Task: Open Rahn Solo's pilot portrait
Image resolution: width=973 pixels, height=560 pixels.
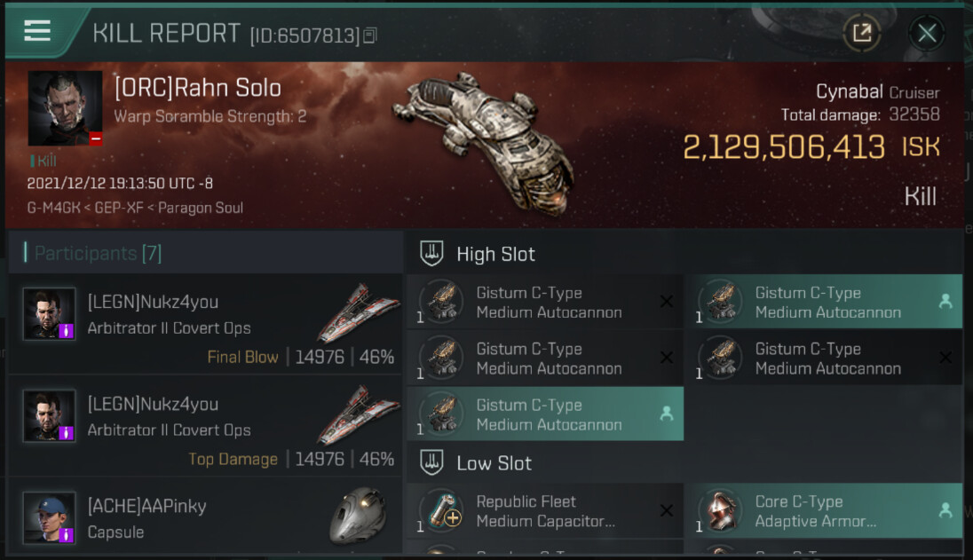Action: [x=65, y=108]
